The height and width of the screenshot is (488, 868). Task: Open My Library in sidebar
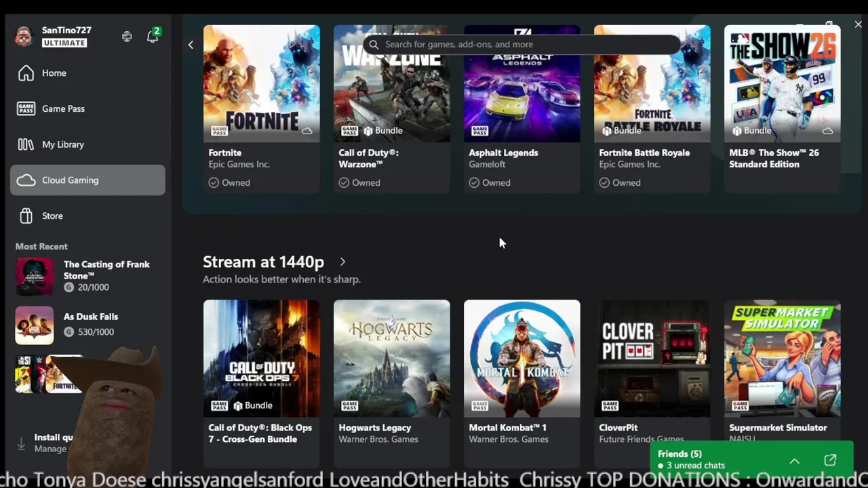pos(87,144)
